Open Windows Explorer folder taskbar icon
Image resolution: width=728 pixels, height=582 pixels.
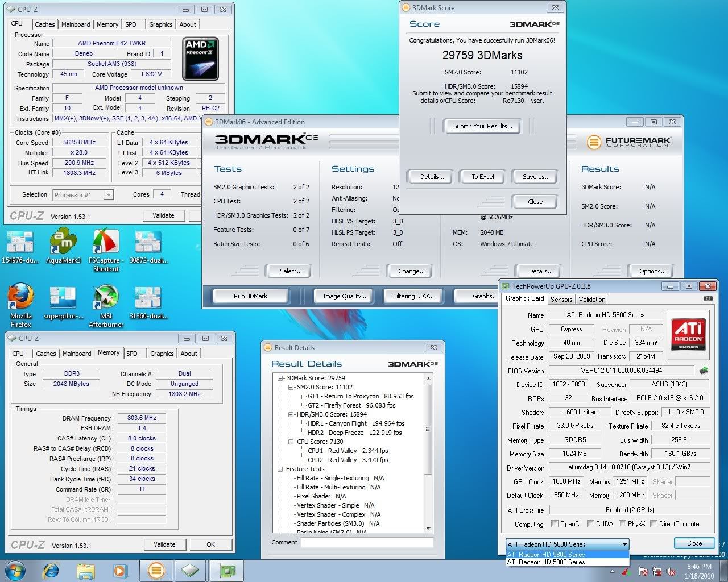(x=86, y=570)
